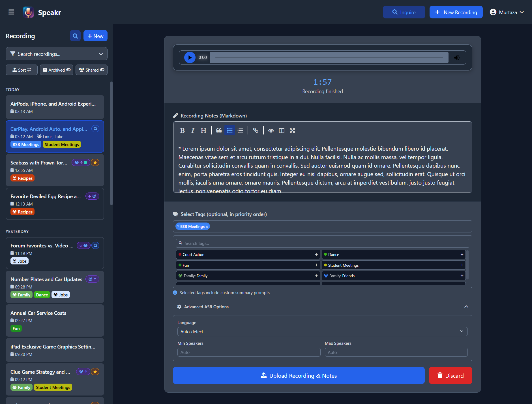This screenshot has height=404, width=532.
Task: Click the Search tags input field
Action: click(322, 243)
